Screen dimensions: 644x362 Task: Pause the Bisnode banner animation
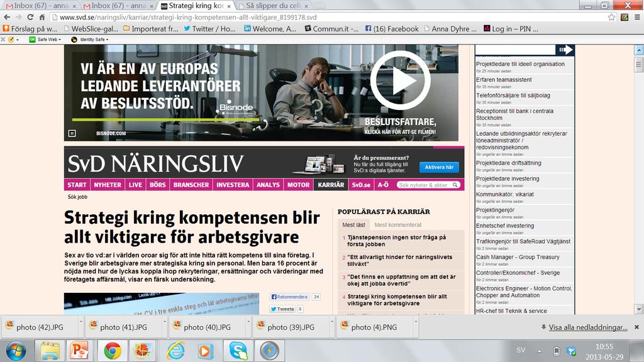(72, 133)
